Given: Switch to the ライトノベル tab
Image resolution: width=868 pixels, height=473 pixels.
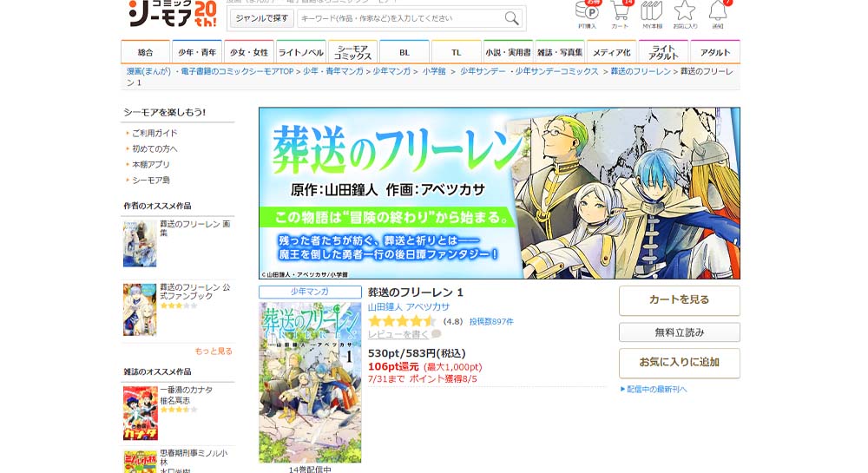Looking at the screenshot, I should coord(300,52).
